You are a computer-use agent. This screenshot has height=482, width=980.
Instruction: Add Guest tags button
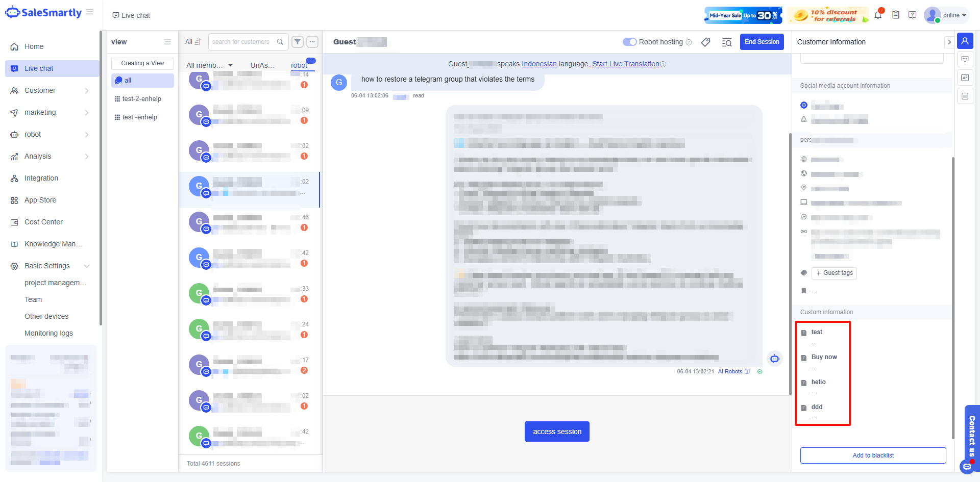(x=834, y=273)
